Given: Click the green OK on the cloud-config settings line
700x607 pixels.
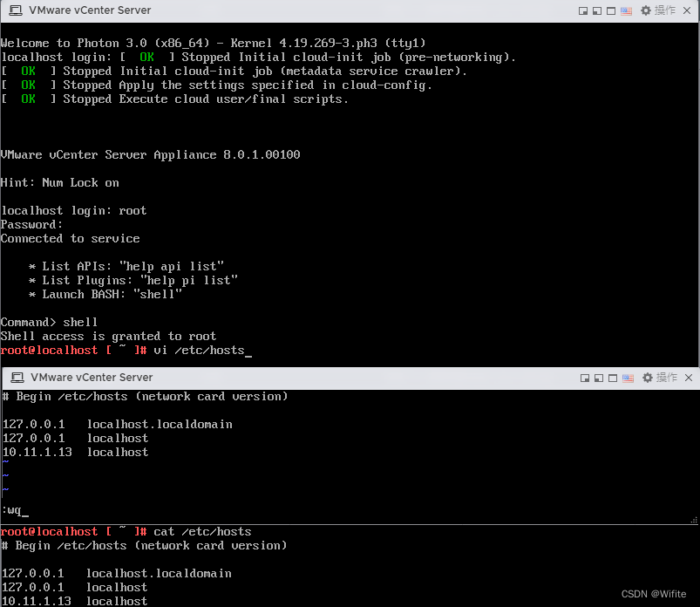Looking at the screenshot, I should click(x=28, y=85).
